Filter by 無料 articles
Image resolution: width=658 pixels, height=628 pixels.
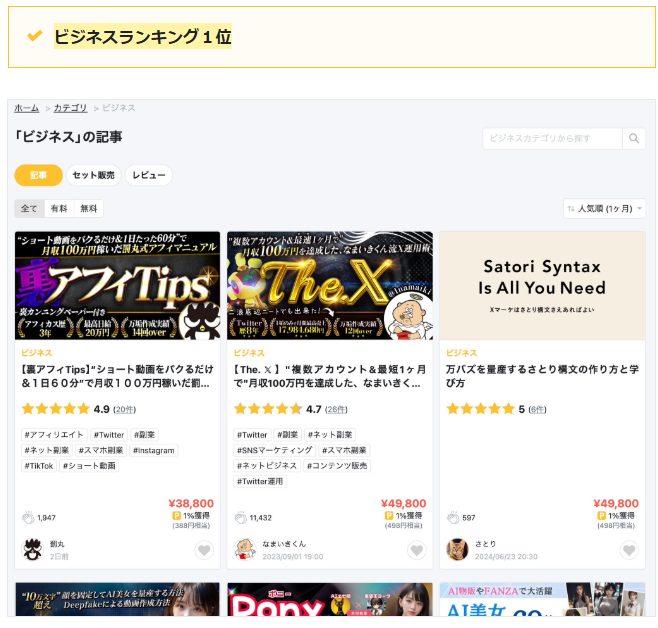tap(89, 209)
